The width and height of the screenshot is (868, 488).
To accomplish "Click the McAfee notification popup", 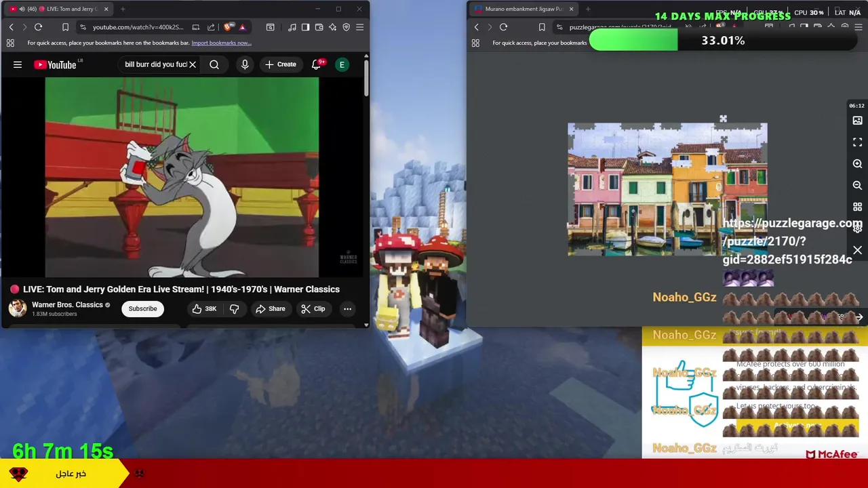I will tap(754, 394).
